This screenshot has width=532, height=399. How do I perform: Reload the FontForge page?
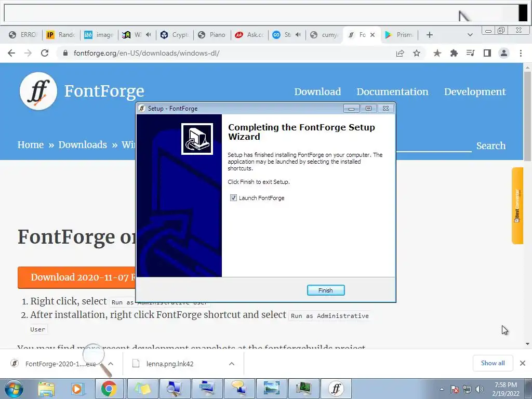click(x=45, y=53)
